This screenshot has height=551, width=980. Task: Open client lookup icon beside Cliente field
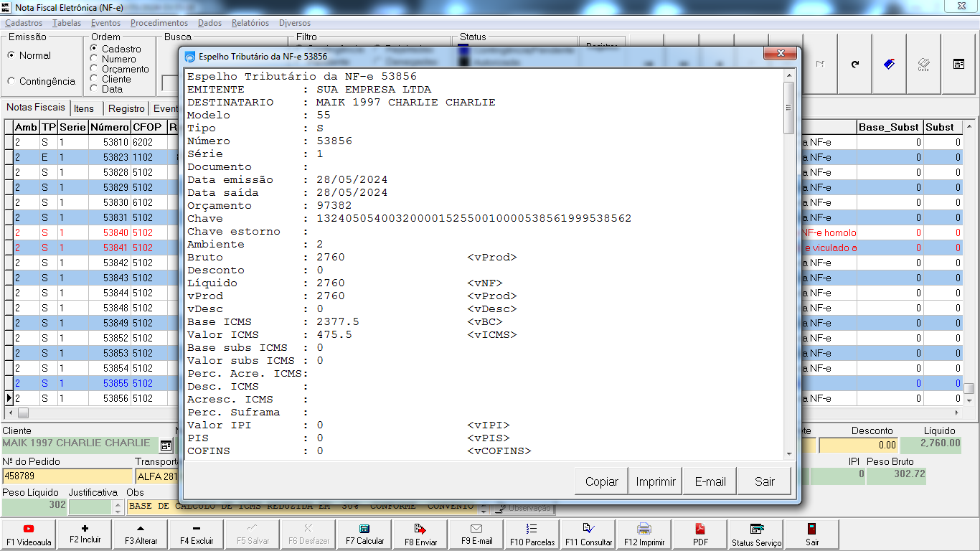coord(166,446)
